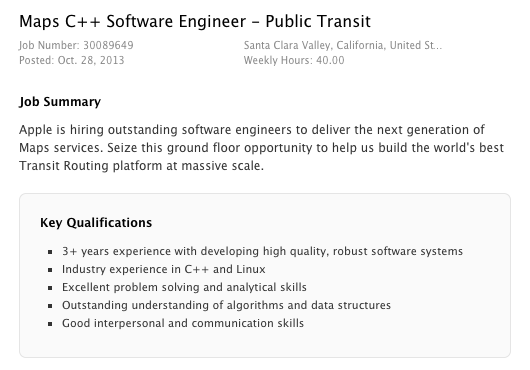The width and height of the screenshot is (530, 370).
Task: Click the Job Summary heading
Action: tap(60, 102)
